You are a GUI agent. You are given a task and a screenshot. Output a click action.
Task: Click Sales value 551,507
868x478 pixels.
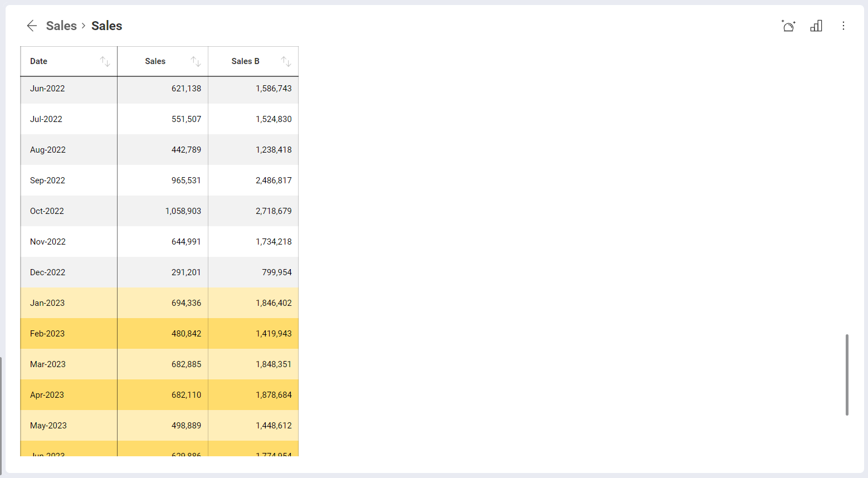186,119
